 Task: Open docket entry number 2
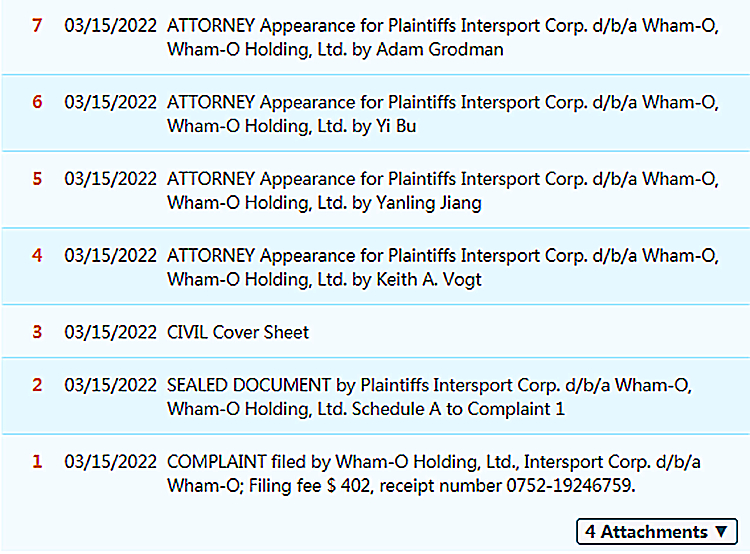point(37,385)
